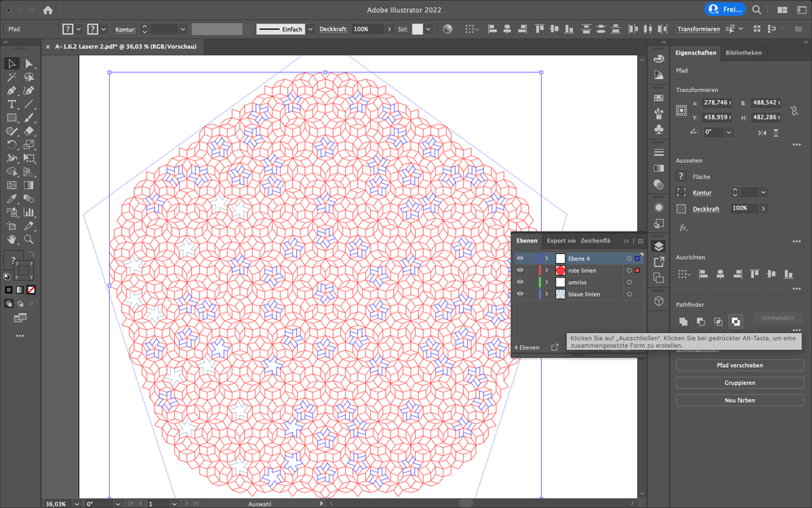Select the Eyedropper tool
Viewport: 812px width, 508px height.
click(x=12, y=199)
